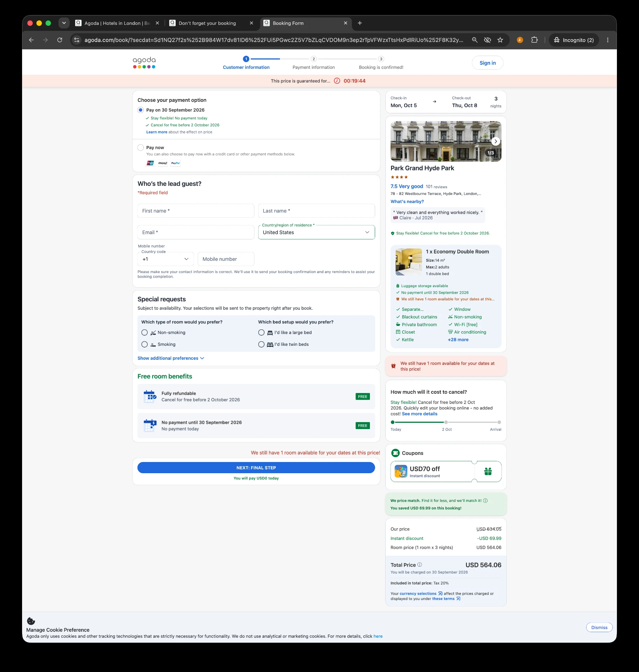Switch to 'Don't forget your booking' tab
The height and width of the screenshot is (672, 639).
212,23
